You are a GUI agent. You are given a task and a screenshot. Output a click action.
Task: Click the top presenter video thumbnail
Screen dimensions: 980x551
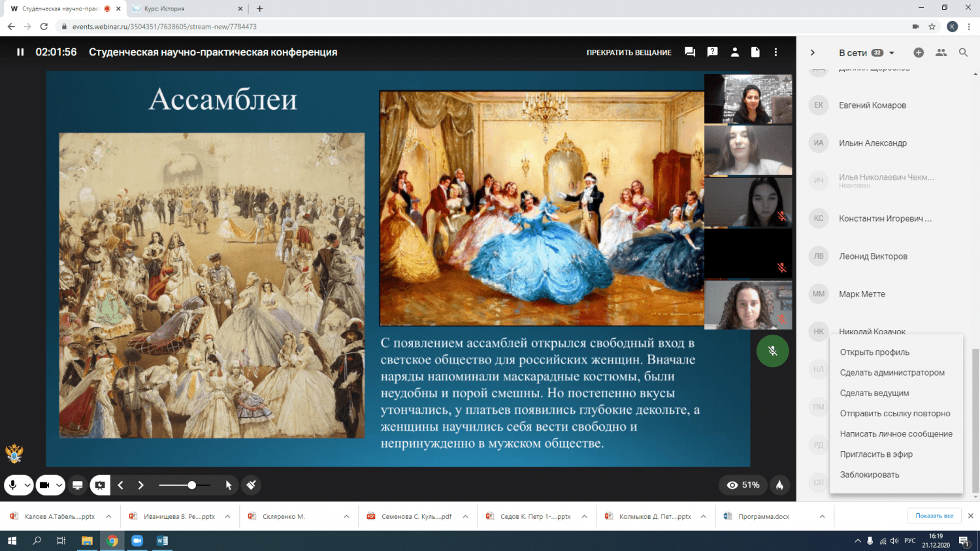(x=748, y=99)
